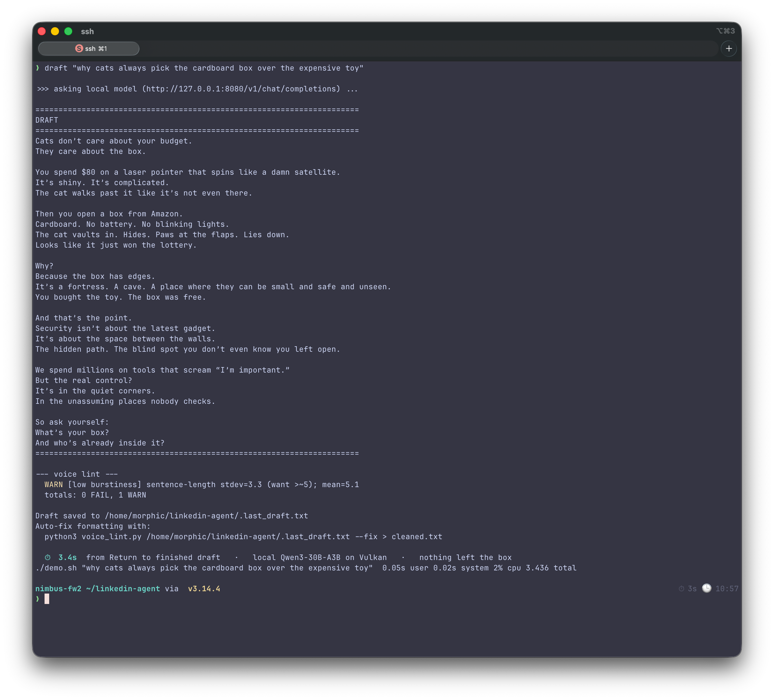
Task: Click the ./demo.sh timing summary line
Action: (306, 568)
